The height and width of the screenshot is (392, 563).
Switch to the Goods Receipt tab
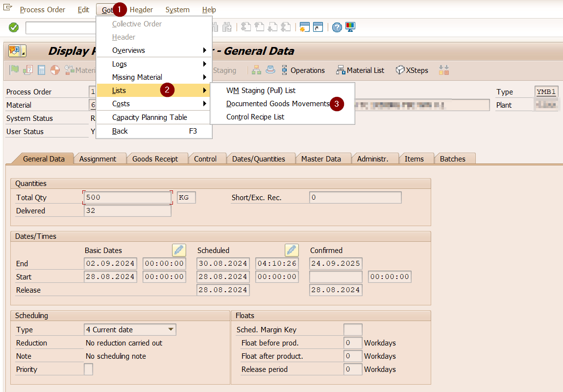155,159
